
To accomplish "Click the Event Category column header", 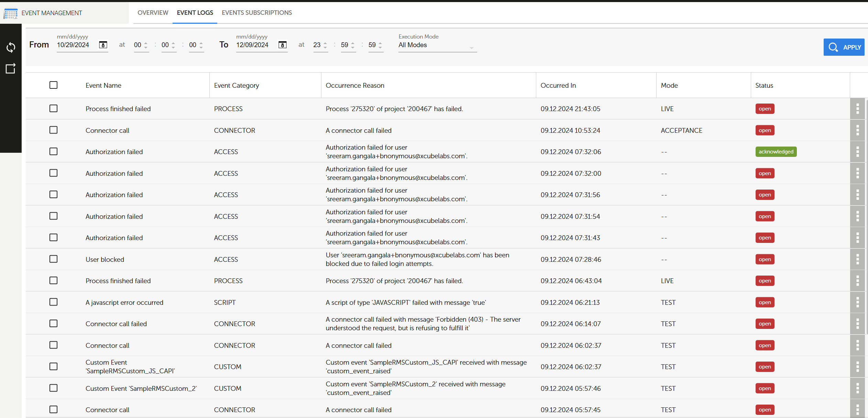I will coord(237,85).
